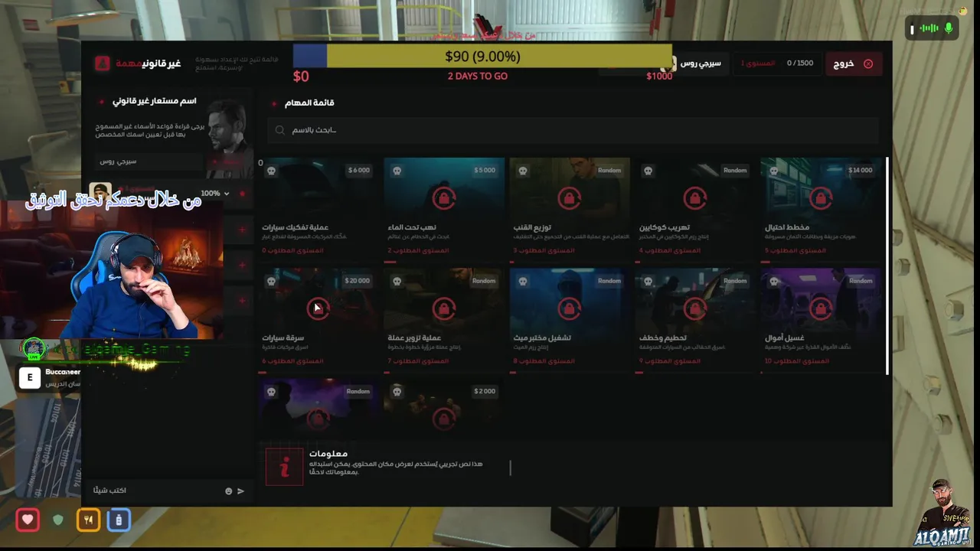Click the mission list vertical scrollbar
The image size is (980, 551).
click(x=887, y=266)
